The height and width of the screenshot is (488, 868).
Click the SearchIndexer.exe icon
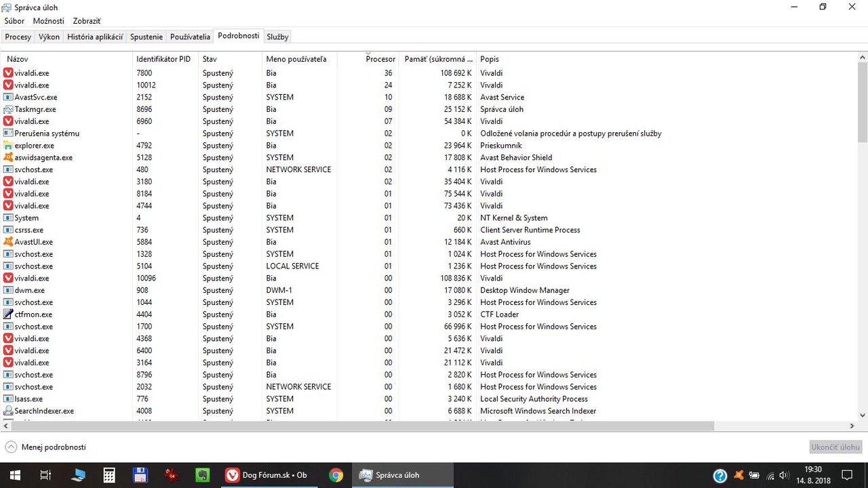pos(8,411)
